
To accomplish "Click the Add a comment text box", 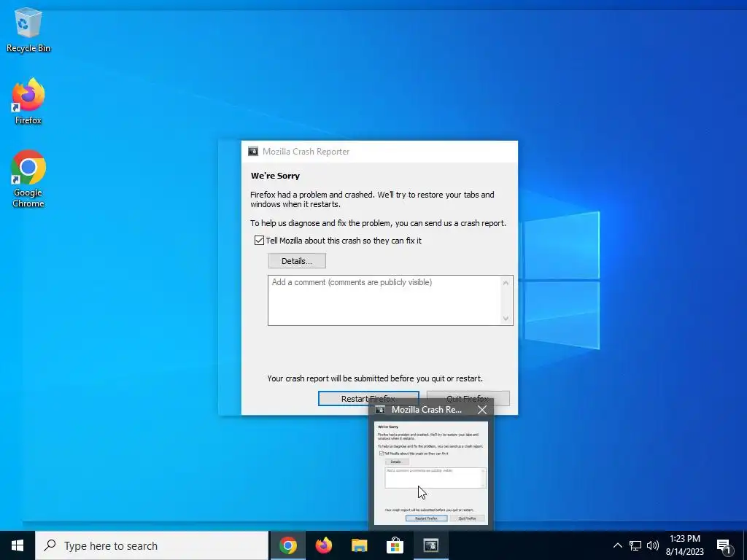I will coord(390,300).
